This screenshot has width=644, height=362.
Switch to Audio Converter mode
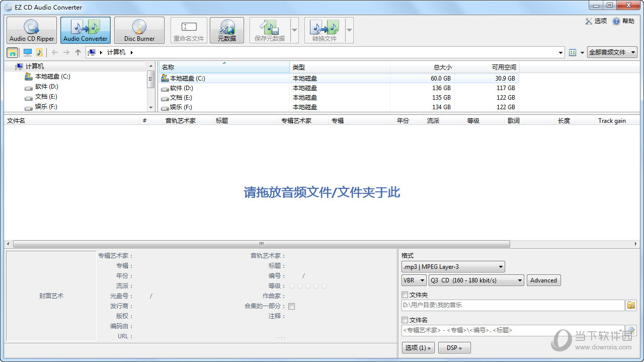coord(86,30)
